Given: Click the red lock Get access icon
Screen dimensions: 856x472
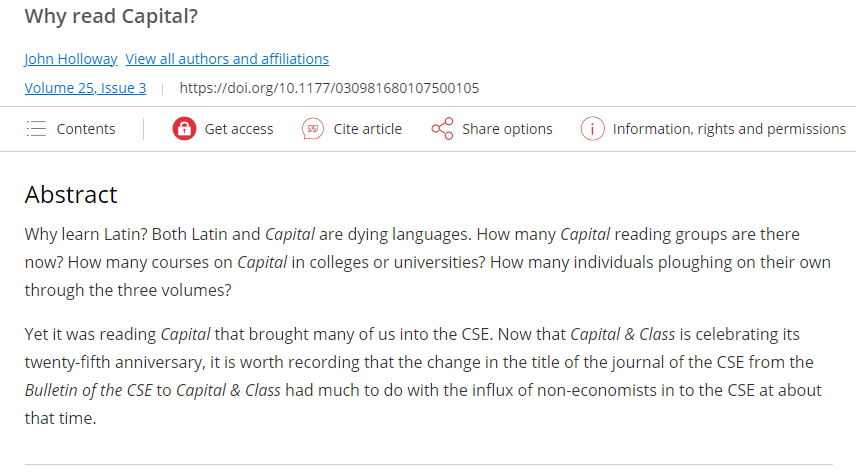Looking at the screenshot, I should pyautogui.click(x=184, y=129).
